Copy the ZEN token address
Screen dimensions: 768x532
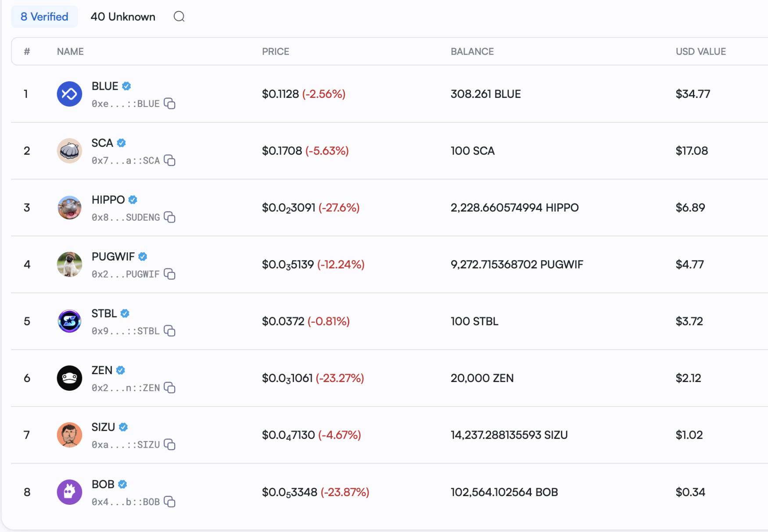[x=170, y=388]
